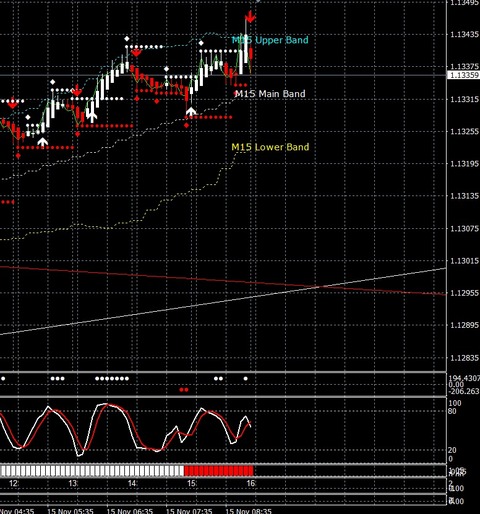Click the 15 Nov 06:35 time label
The width and height of the screenshot is (480, 514).
(x=130, y=511)
